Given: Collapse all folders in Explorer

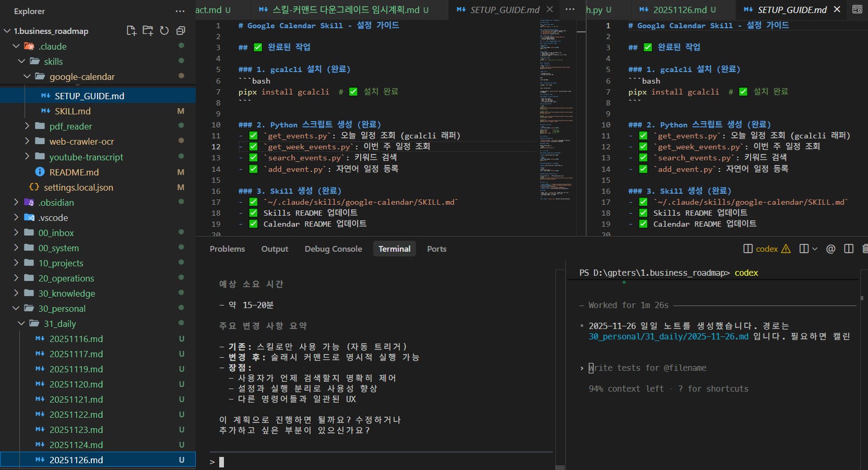Looking at the screenshot, I should point(181,30).
